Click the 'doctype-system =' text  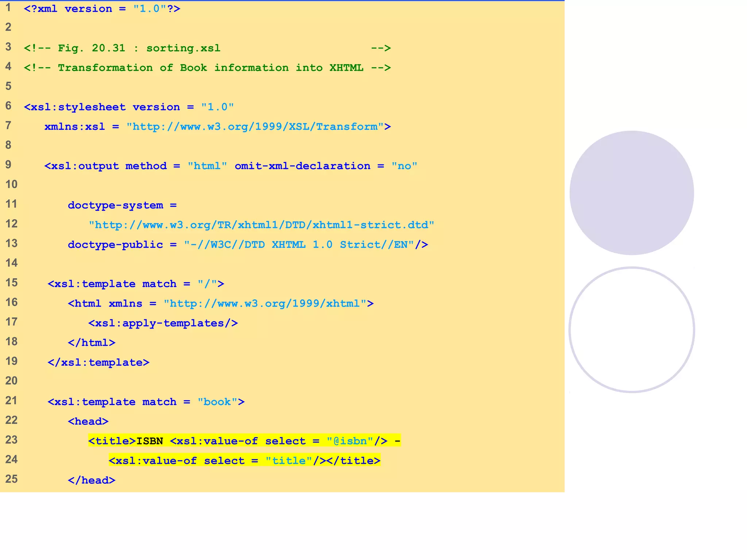122,206
